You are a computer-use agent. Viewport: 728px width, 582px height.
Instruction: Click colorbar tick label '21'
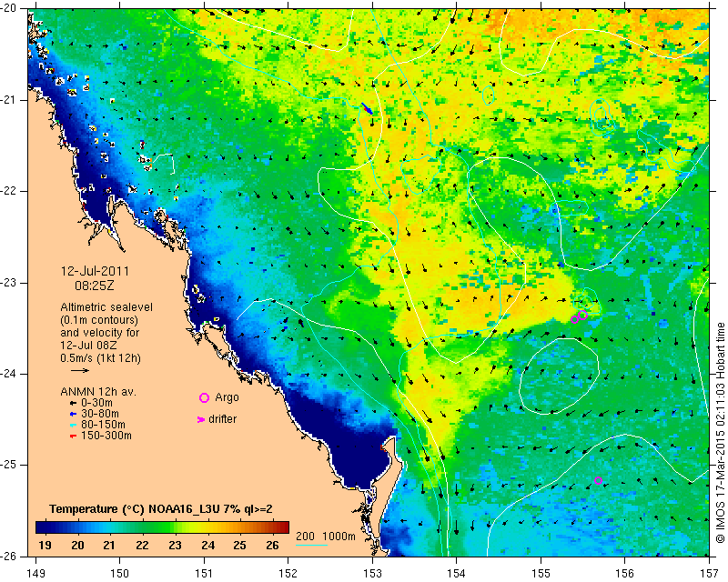[109, 545]
